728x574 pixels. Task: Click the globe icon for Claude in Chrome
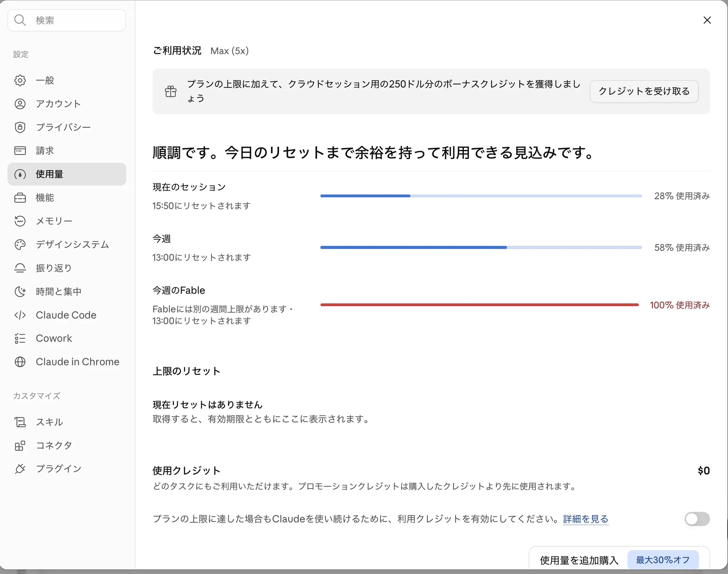pyautogui.click(x=20, y=362)
